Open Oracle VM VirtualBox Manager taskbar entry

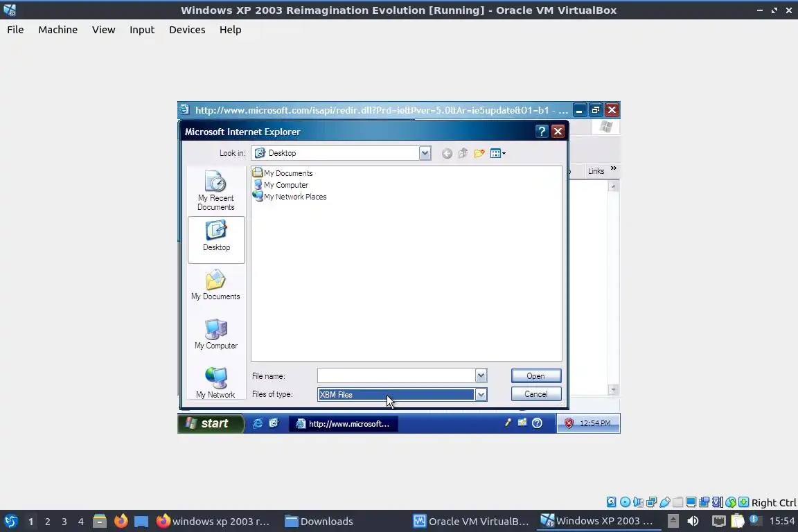pos(471,522)
